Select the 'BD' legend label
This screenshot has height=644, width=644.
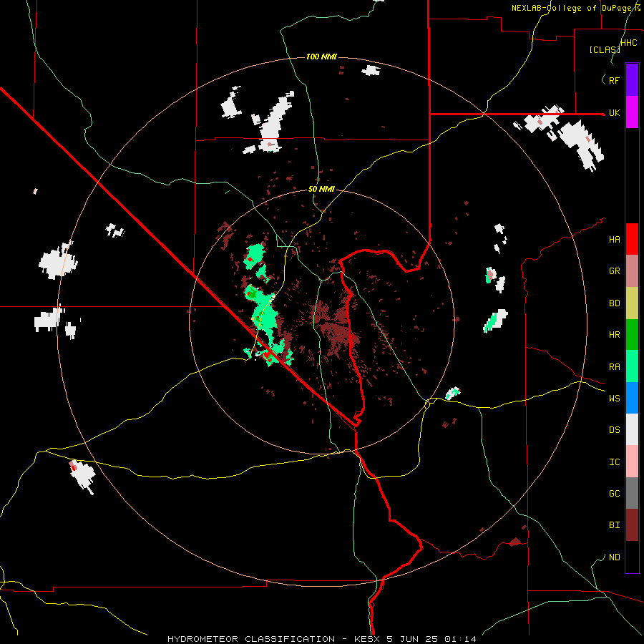tap(614, 303)
